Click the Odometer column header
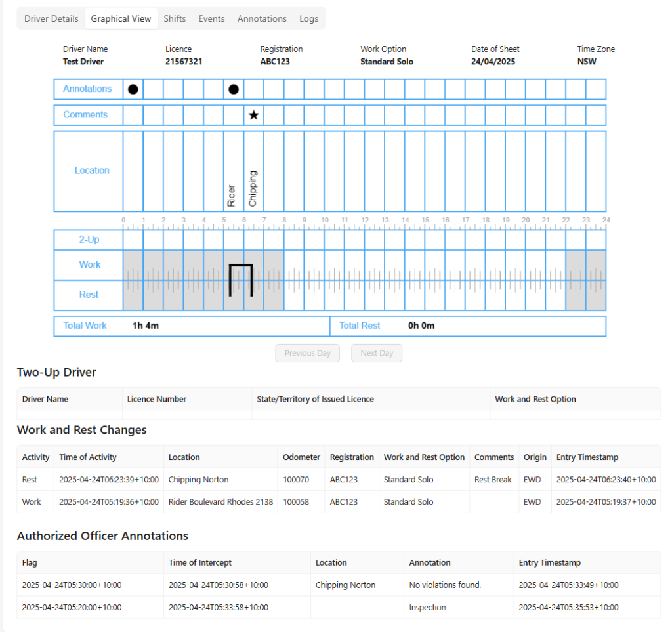The width and height of the screenshot is (672, 632). point(301,457)
